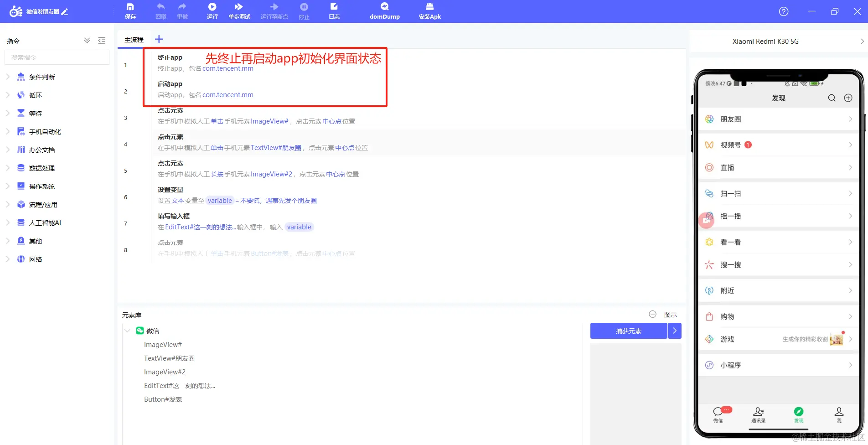868x445 pixels.
Task: Click ImageView#2 link in step 5
Action: point(271,174)
